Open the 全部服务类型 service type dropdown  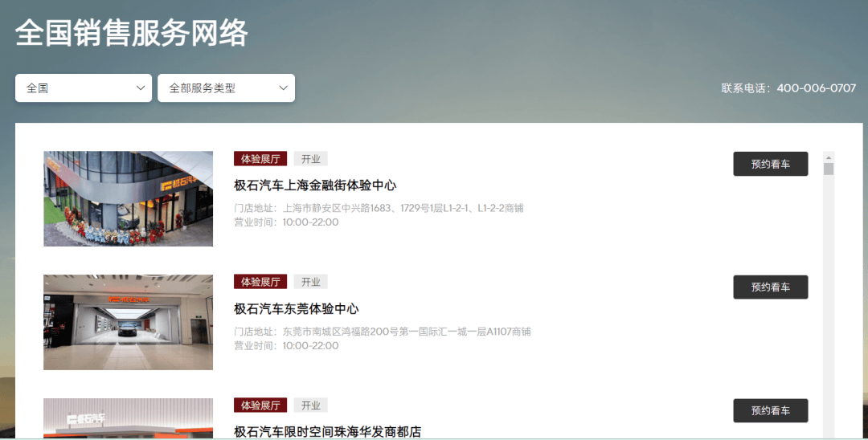coord(226,88)
